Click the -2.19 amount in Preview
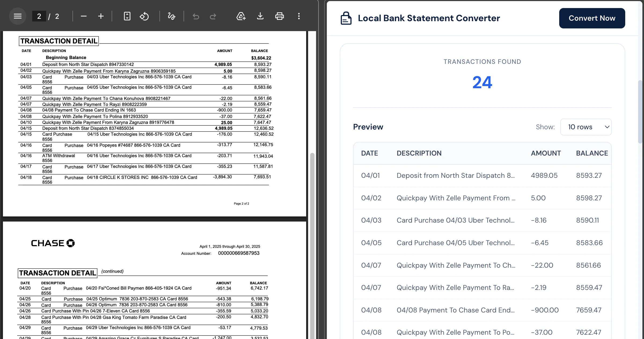Screen dimensions: 644x339 click(x=539, y=288)
